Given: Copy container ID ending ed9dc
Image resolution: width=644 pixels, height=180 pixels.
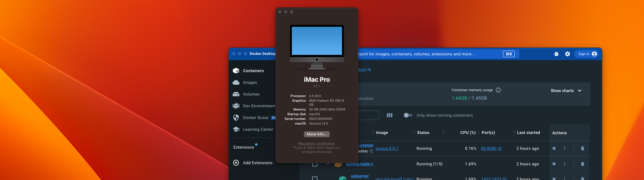Looking at the screenshot, I should (x=372, y=151).
